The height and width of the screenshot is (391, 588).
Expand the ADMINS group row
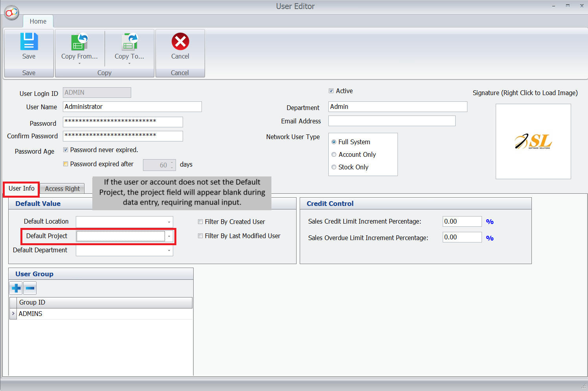(13, 314)
